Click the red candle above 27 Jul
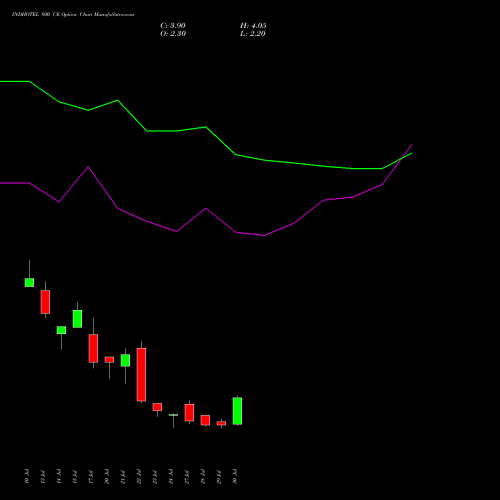The image size is (500, 500). (x=189, y=412)
